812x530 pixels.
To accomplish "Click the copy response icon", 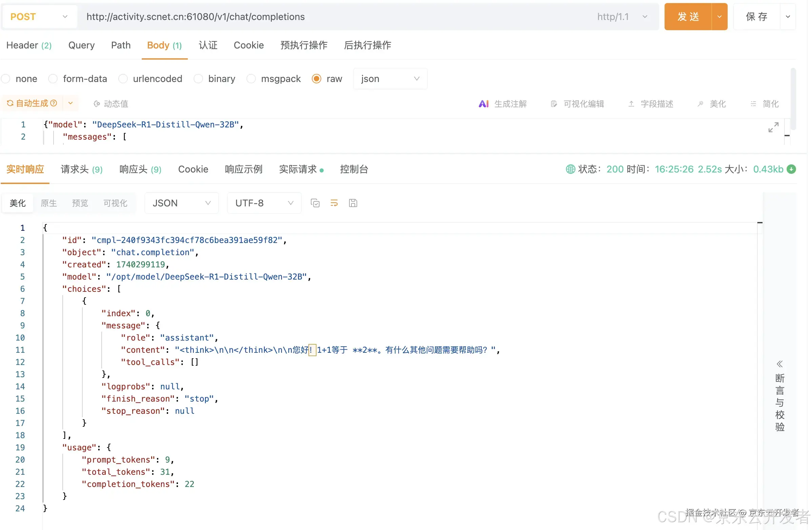I will click(x=315, y=203).
